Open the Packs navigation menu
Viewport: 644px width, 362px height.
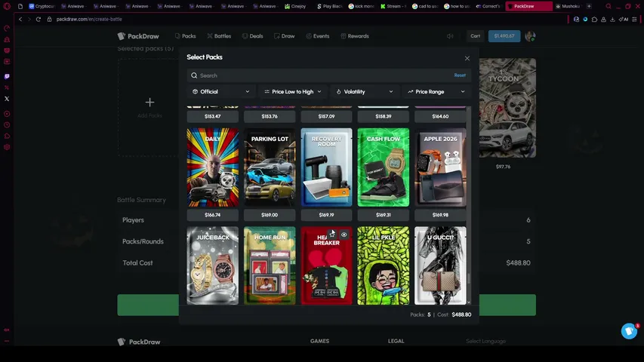(x=185, y=36)
